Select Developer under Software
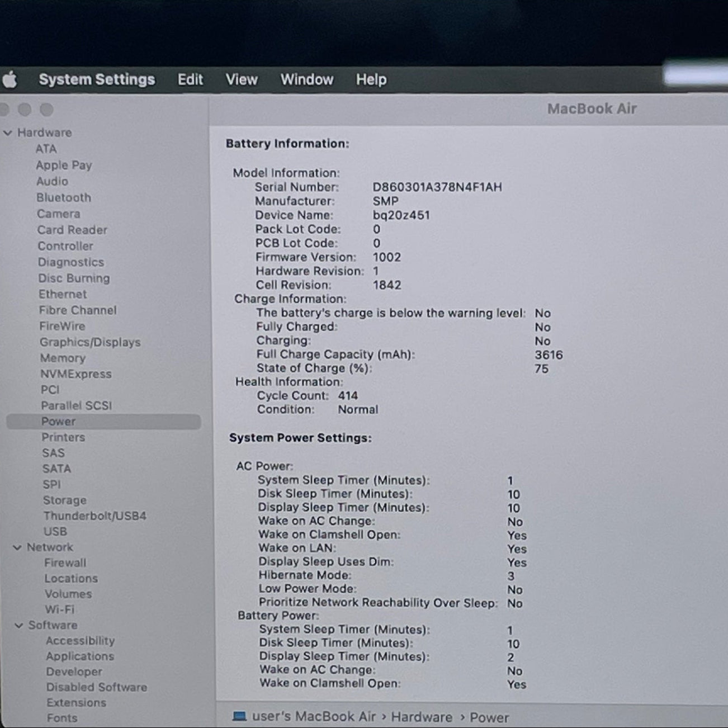The width and height of the screenshot is (728, 728). point(74,672)
